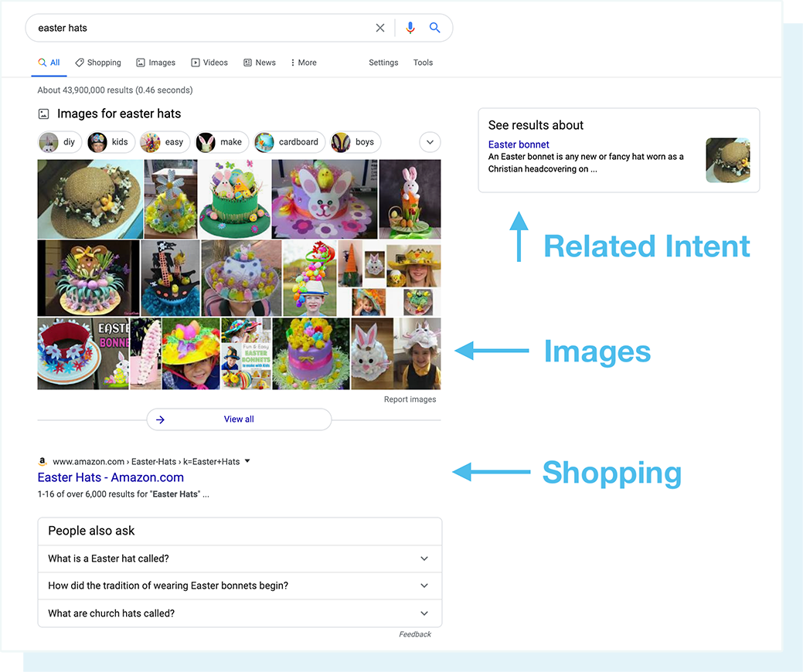This screenshot has height=672, width=803.
Task: Expand the image filter chips with the chevron
Action: (430, 142)
